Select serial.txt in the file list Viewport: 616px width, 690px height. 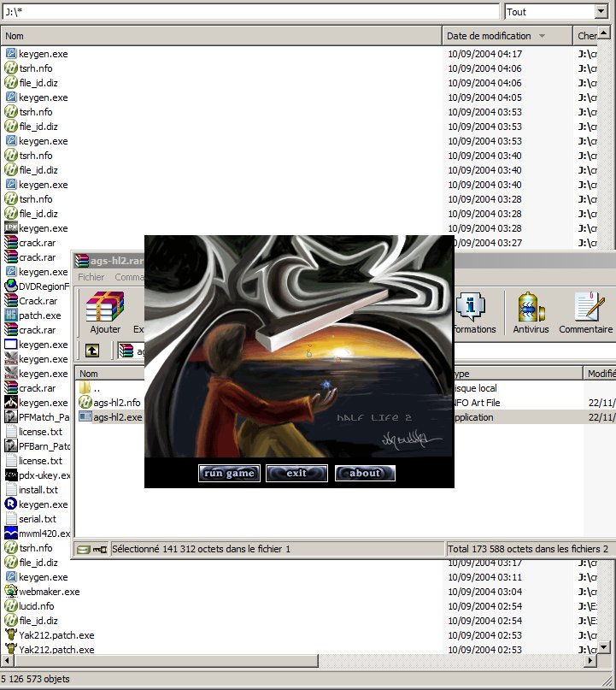tap(31, 519)
